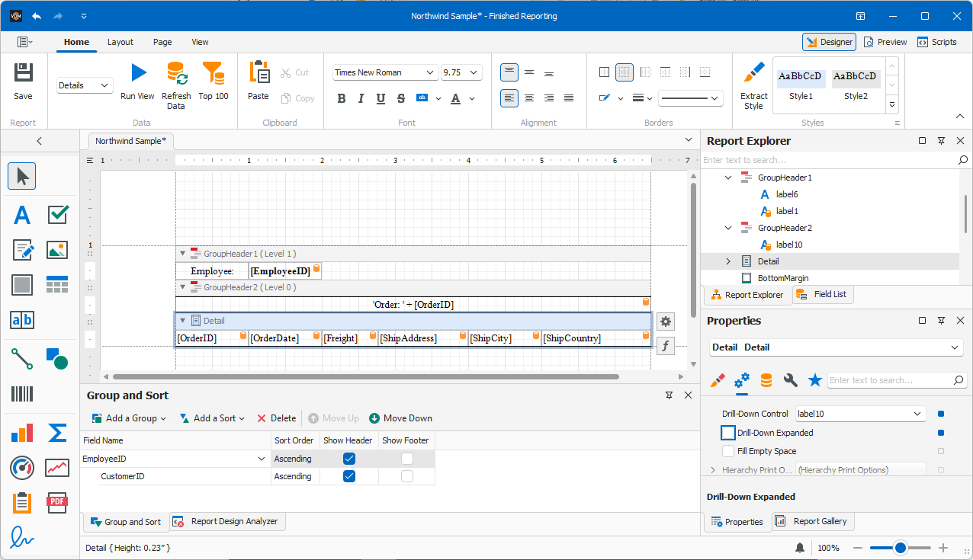Open the Report Gallery tab

point(813,521)
